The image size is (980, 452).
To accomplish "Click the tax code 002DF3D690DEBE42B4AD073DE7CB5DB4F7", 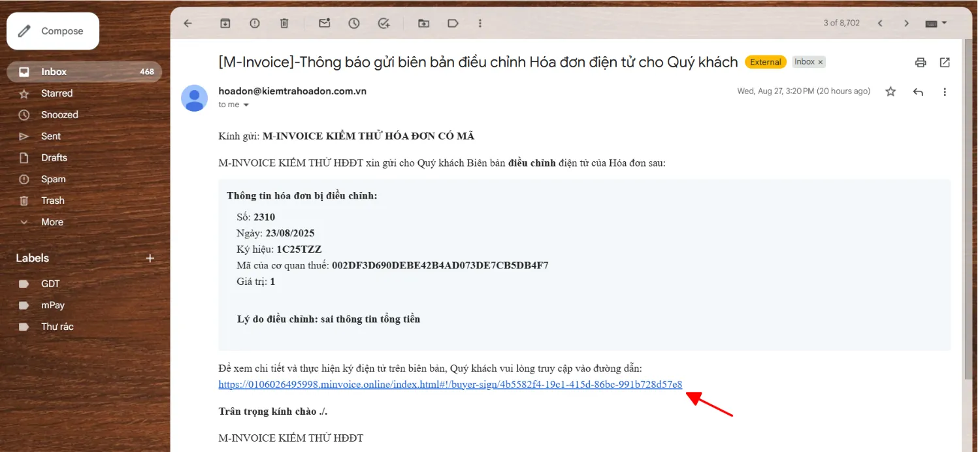I will coord(440,266).
